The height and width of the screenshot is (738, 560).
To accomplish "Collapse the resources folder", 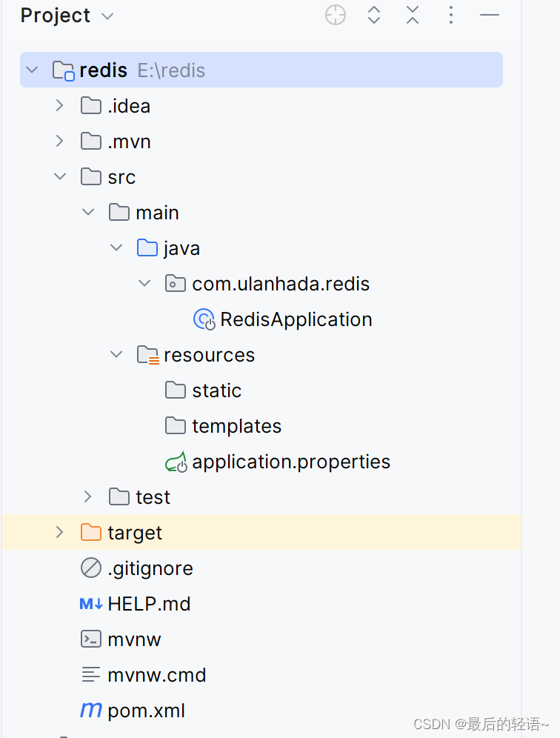I will tap(116, 354).
